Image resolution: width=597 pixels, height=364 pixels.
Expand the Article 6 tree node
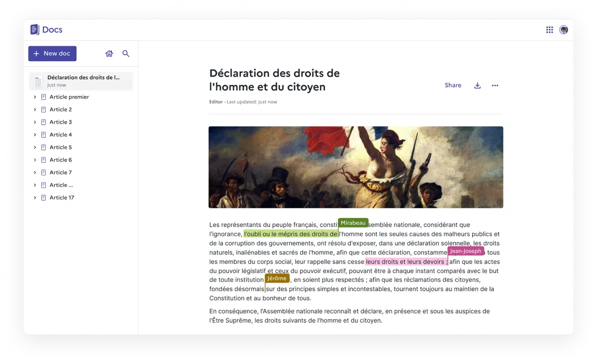click(35, 160)
